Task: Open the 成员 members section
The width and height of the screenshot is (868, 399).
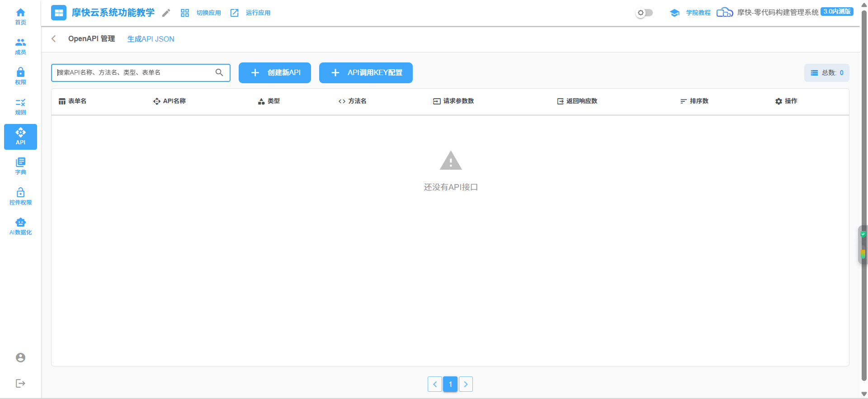Action: [20, 47]
